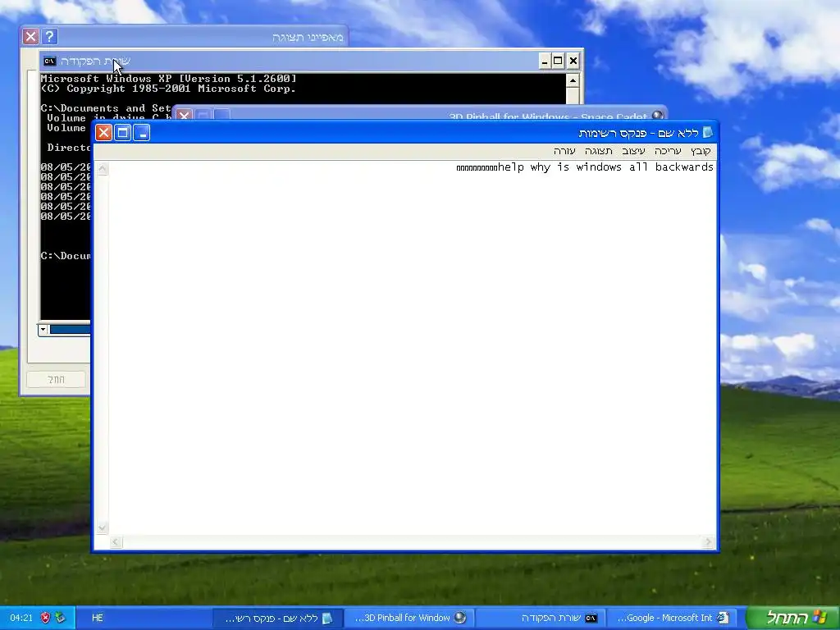840x630 pixels.
Task: Click the text 'help why is windows all backwards'
Action: (605, 167)
